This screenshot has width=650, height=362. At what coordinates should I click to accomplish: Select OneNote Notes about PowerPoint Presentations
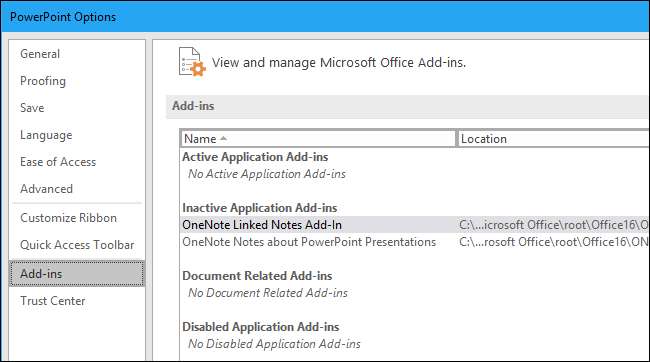(x=309, y=242)
